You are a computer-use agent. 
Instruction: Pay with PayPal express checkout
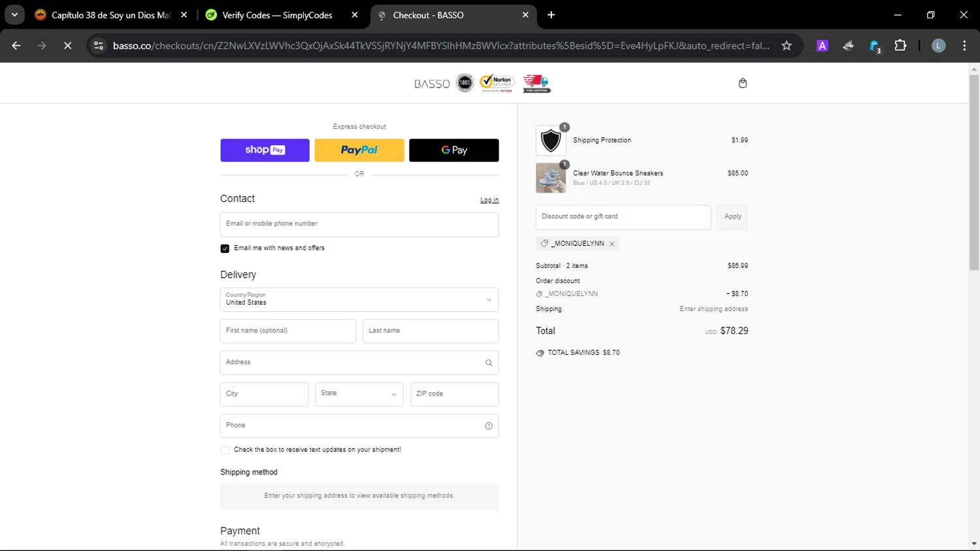coord(359,150)
